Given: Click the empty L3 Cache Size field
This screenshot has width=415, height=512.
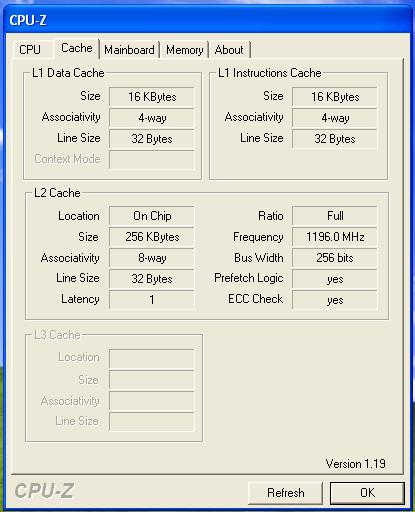Looking at the screenshot, I should [x=152, y=380].
